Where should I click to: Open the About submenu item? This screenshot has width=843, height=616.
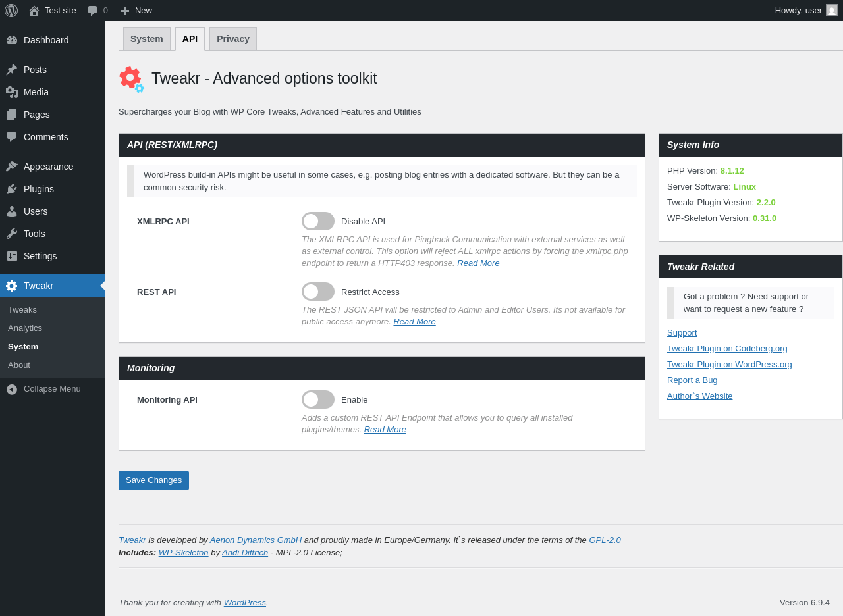19,365
